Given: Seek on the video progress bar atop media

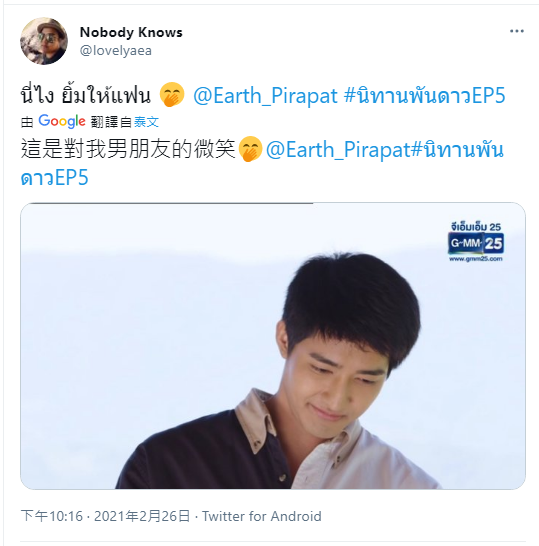Looking at the screenshot, I should pyautogui.click(x=273, y=203).
